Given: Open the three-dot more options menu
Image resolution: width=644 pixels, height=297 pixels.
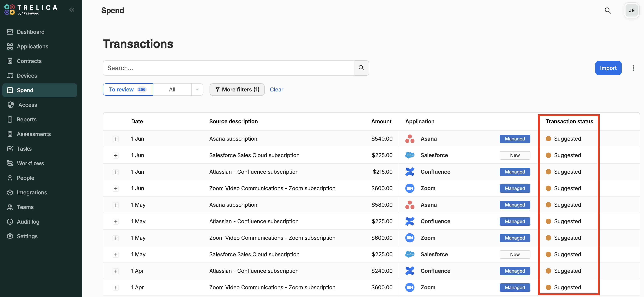Looking at the screenshot, I should pos(633,68).
